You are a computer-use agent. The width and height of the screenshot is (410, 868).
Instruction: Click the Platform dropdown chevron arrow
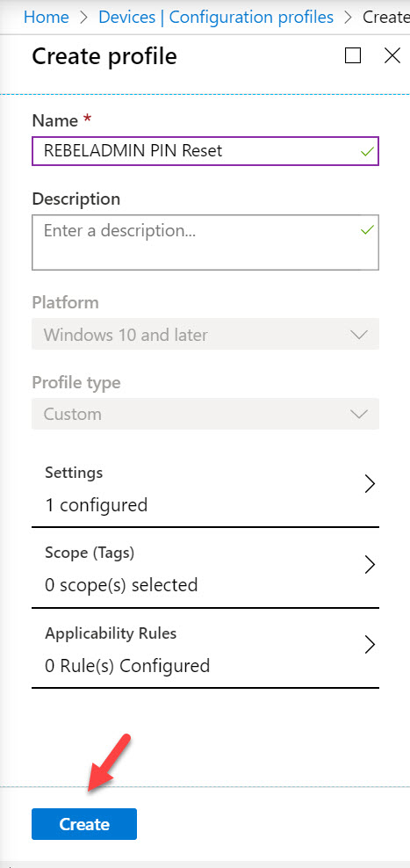[359, 335]
